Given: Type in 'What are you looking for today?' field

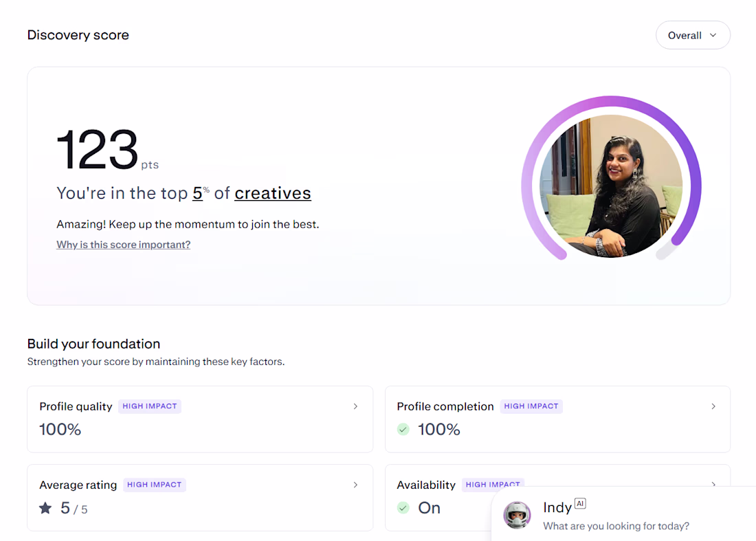Looking at the screenshot, I should click(616, 527).
